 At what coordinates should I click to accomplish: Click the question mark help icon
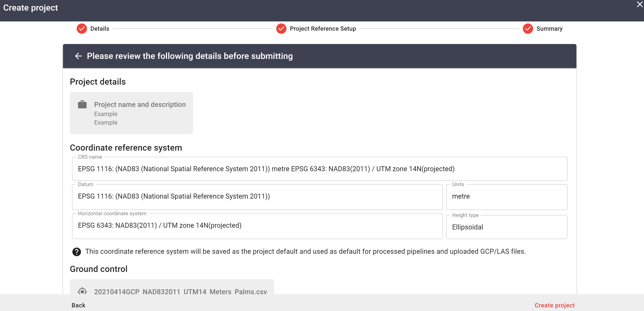tap(77, 252)
